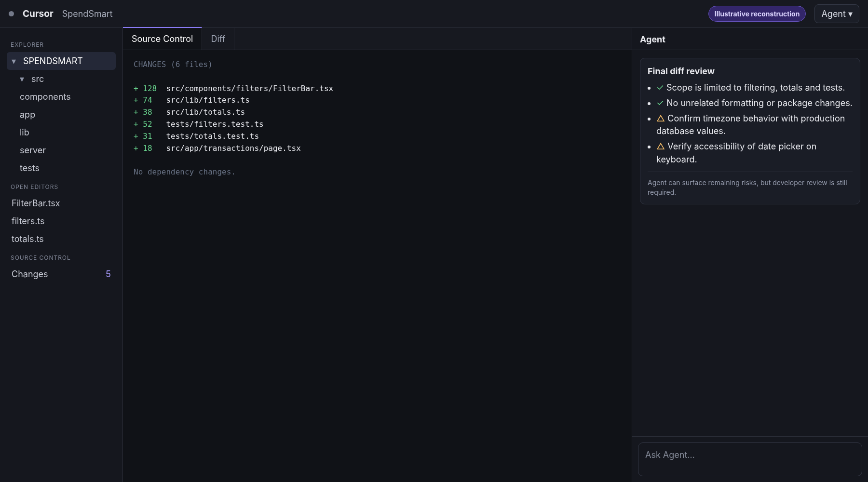The width and height of the screenshot is (868, 482).
Task: Click the +74 added lines count
Action: (x=143, y=100)
